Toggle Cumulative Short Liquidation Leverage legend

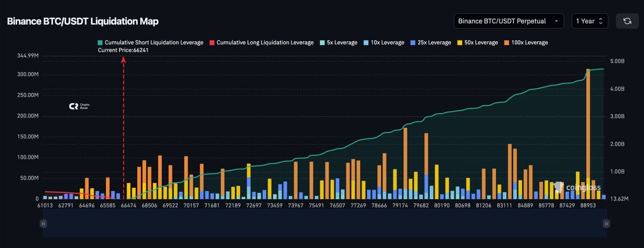[x=151, y=43]
